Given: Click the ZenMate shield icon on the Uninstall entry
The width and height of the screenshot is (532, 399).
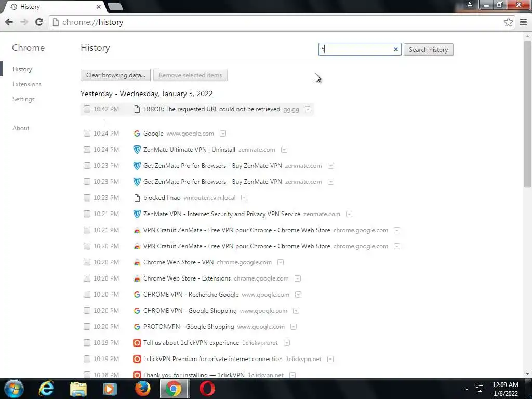Looking at the screenshot, I should click(x=137, y=150).
